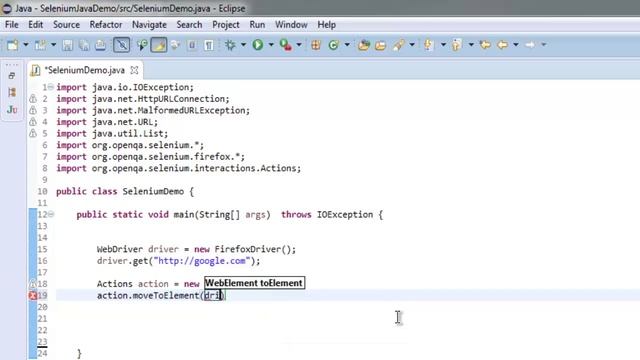Click the Print toolbar icon

click(x=100, y=45)
